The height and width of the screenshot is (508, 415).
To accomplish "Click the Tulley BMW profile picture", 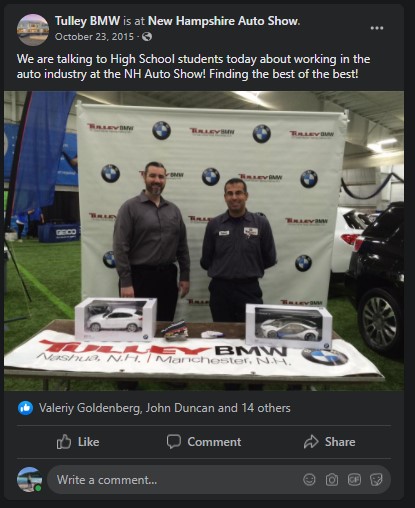I will pyautogui.click(x=33, y=30).
